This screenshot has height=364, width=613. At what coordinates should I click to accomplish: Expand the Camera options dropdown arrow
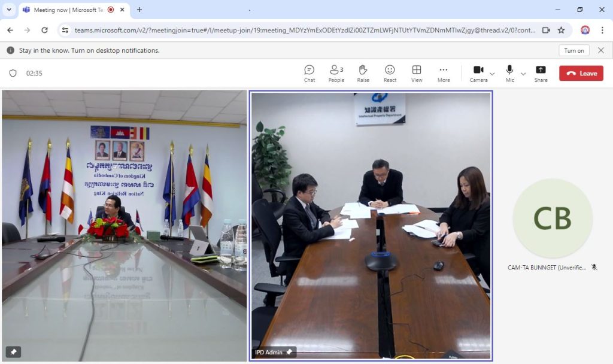click(492, 74)
